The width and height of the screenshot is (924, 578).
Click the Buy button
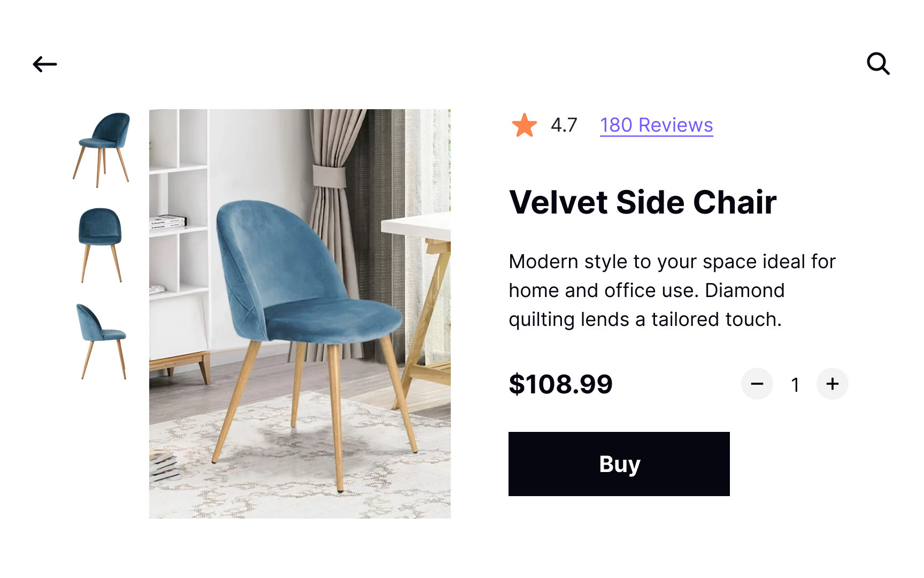coord(619,464)
